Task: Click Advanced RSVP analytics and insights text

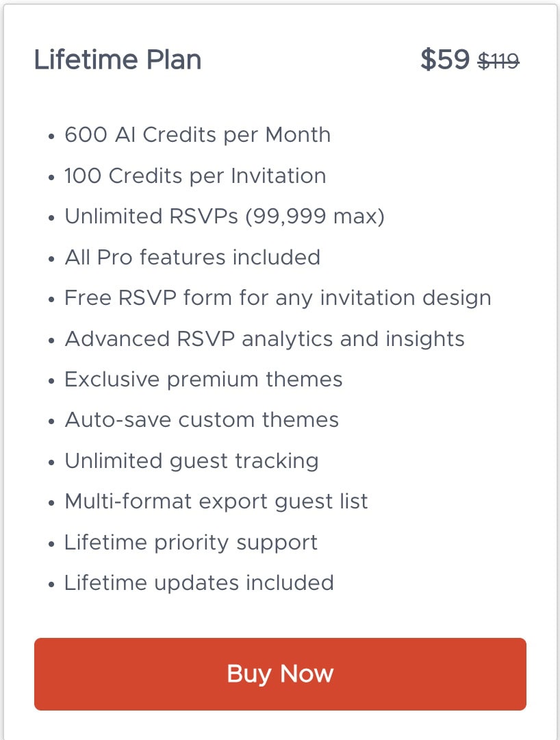Action: (264, 339)
